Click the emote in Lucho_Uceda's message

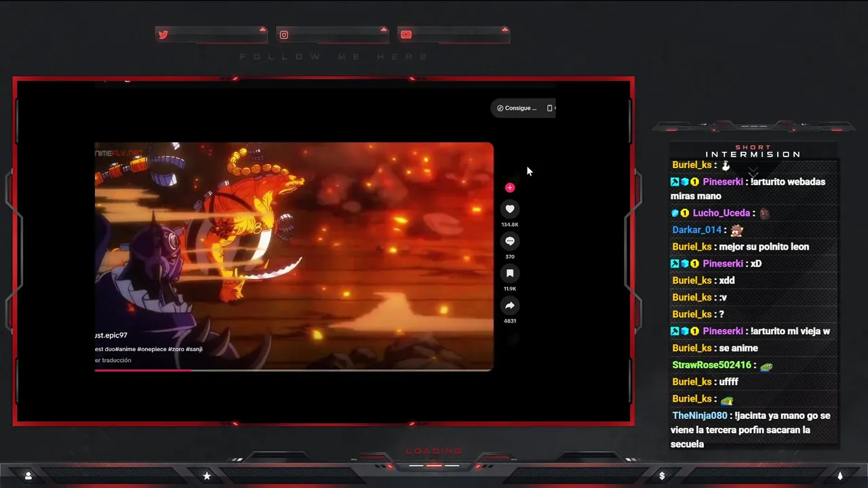click(764, 213)
